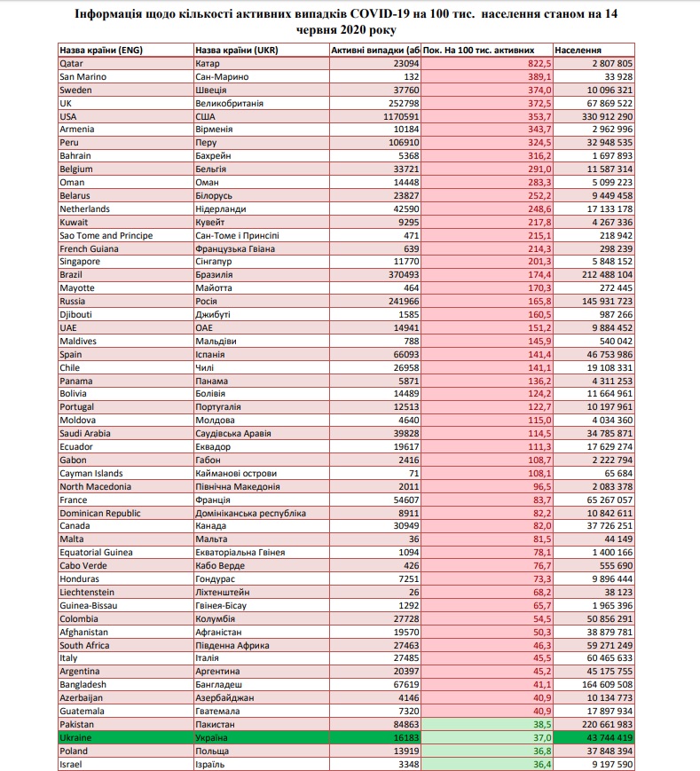Select Pakistan's green 38,5 value cell
700x771 pixels.
pos(487,724)
